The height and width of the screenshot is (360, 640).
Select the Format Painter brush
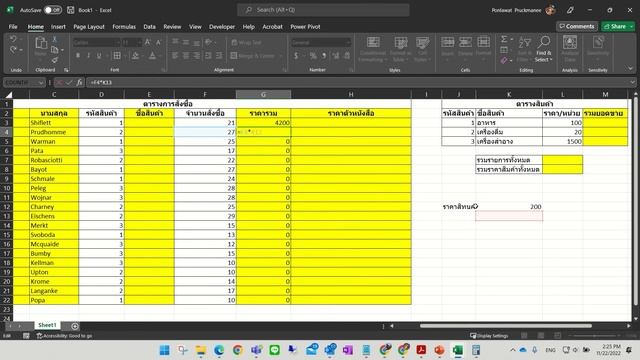pos(54,60)
